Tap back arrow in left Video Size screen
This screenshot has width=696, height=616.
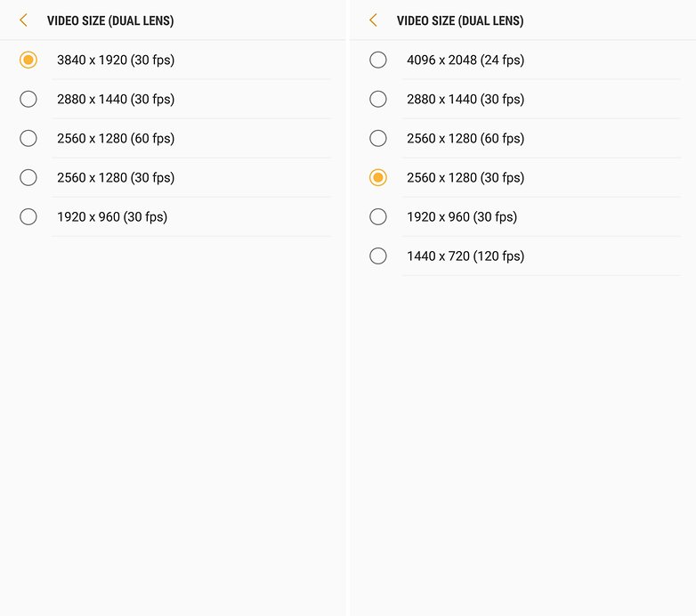point(23,20)
